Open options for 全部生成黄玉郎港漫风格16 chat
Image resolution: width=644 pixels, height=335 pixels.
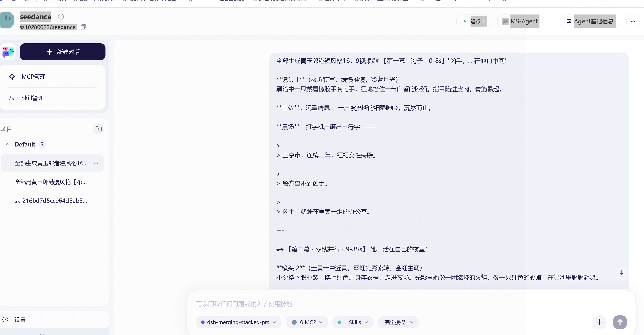96,163
